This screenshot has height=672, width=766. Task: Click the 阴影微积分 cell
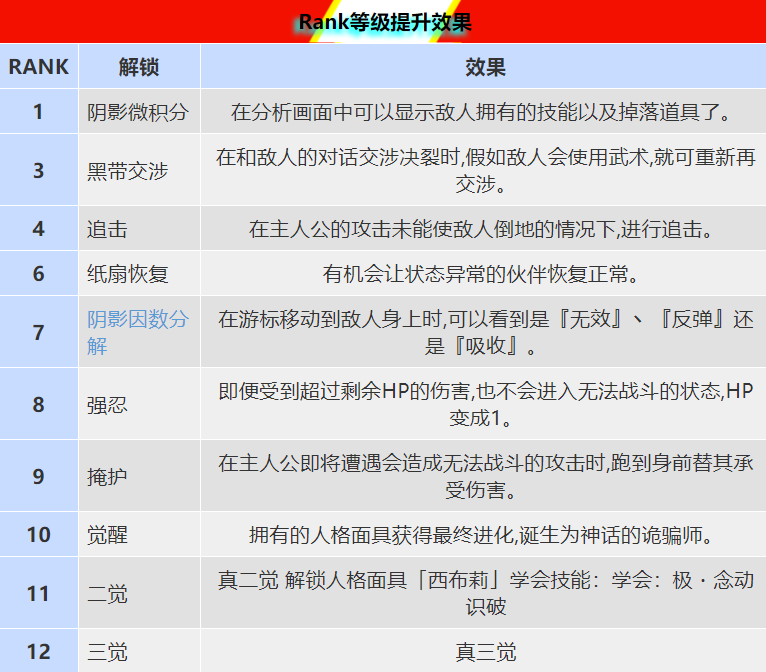(x=139, y=111)
